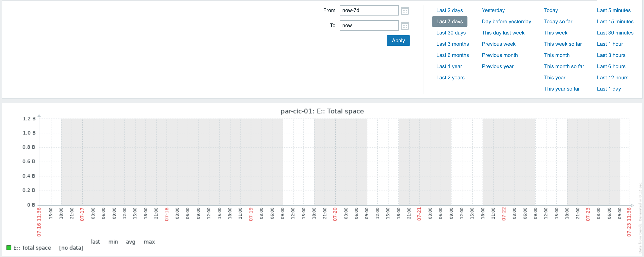
Task: Open calendar picker next to To field
Action: coord(405,26)
